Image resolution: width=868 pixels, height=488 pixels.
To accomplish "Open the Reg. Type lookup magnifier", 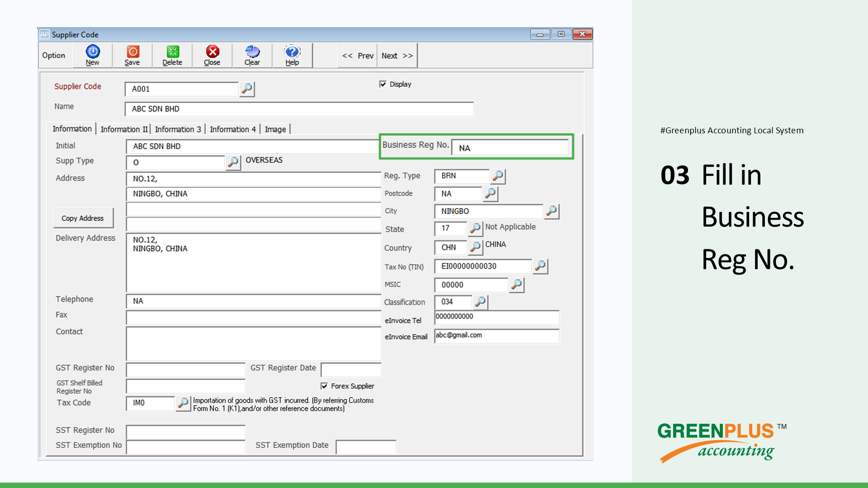I will (x=498, y=176).
